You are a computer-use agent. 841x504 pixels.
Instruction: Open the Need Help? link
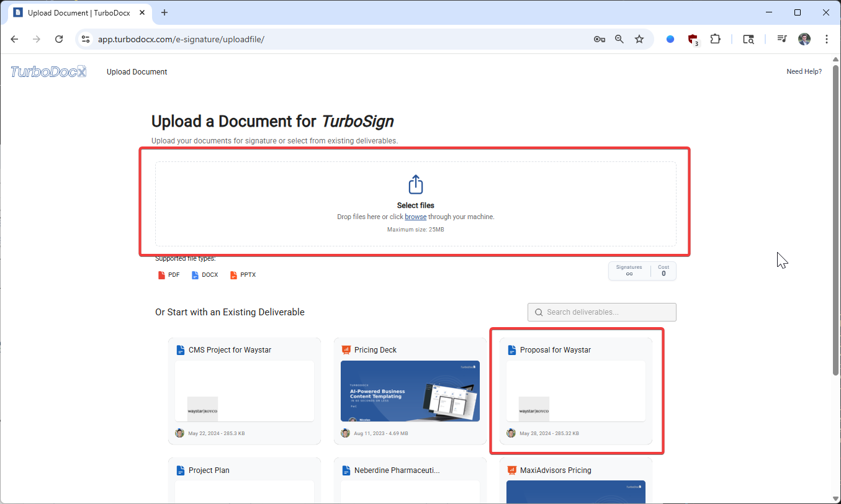(804, 72)
